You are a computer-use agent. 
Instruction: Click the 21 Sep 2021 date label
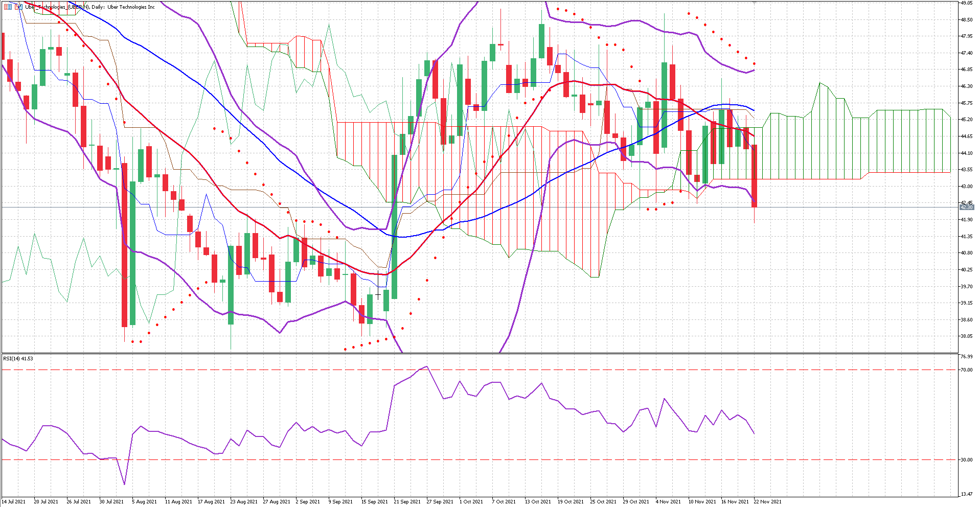tap(407, 501)
